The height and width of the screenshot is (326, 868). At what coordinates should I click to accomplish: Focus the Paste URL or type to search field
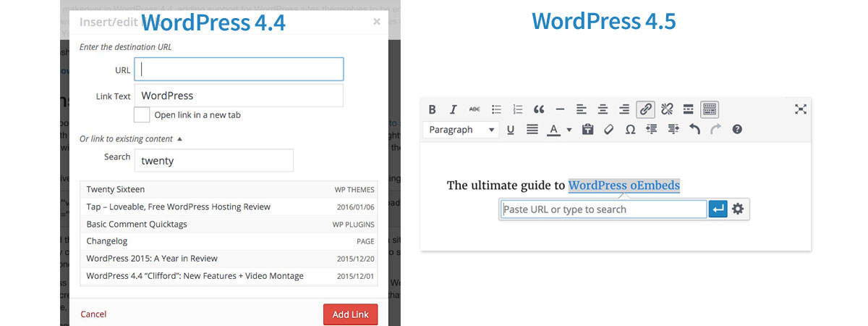(x=603, y=209)
